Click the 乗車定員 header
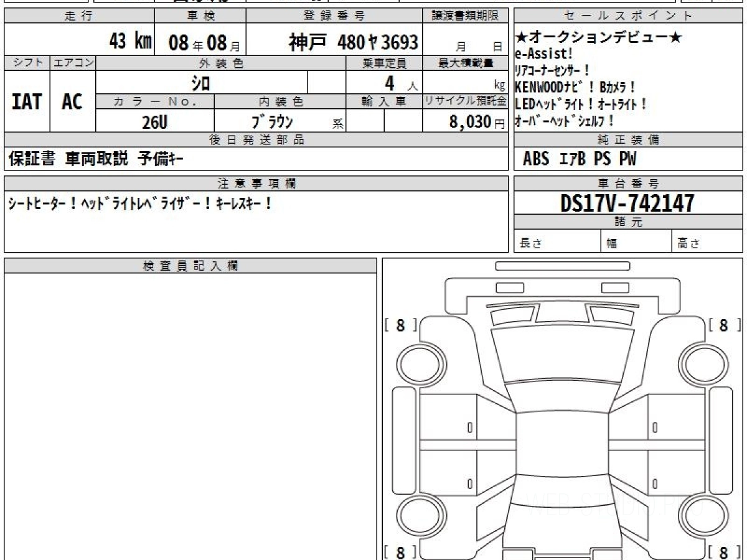The width and height of the screenshot is (747, 560). click(384, 63)
